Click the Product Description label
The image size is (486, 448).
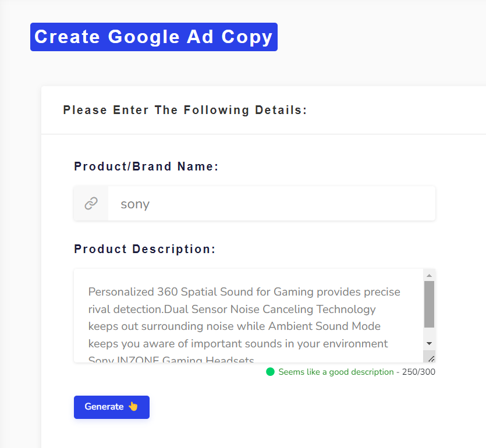[145, 249]
